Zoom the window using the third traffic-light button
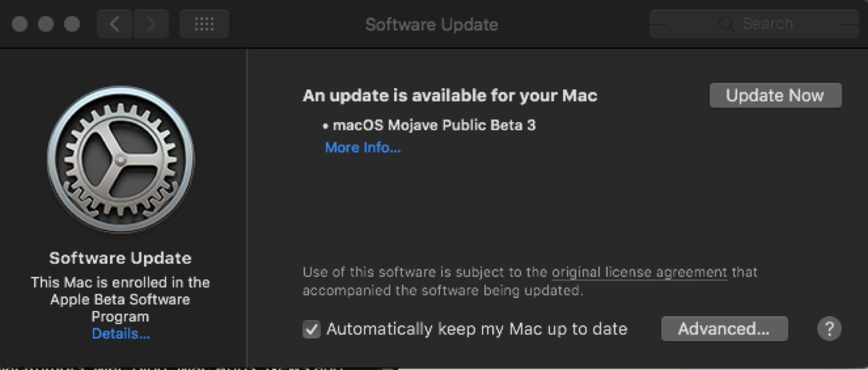This screenshot has height=370, width=868. (x=72, y=25)
